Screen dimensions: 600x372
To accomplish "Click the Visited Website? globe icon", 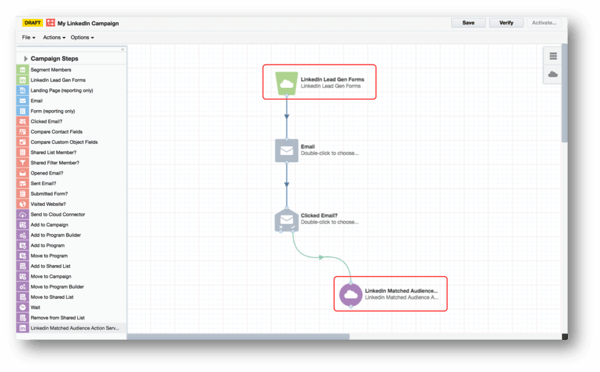I will click(x=23, y=204).
